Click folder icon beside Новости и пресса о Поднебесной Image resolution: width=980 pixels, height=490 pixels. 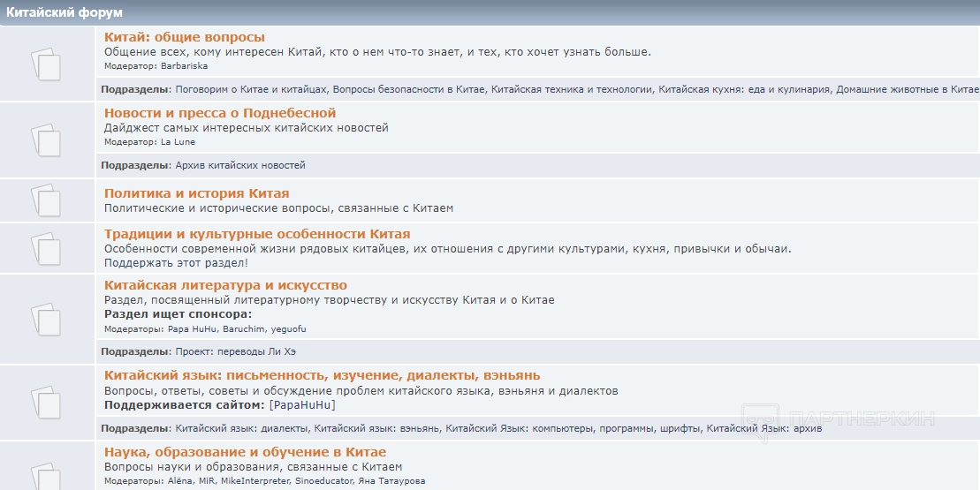47,140
